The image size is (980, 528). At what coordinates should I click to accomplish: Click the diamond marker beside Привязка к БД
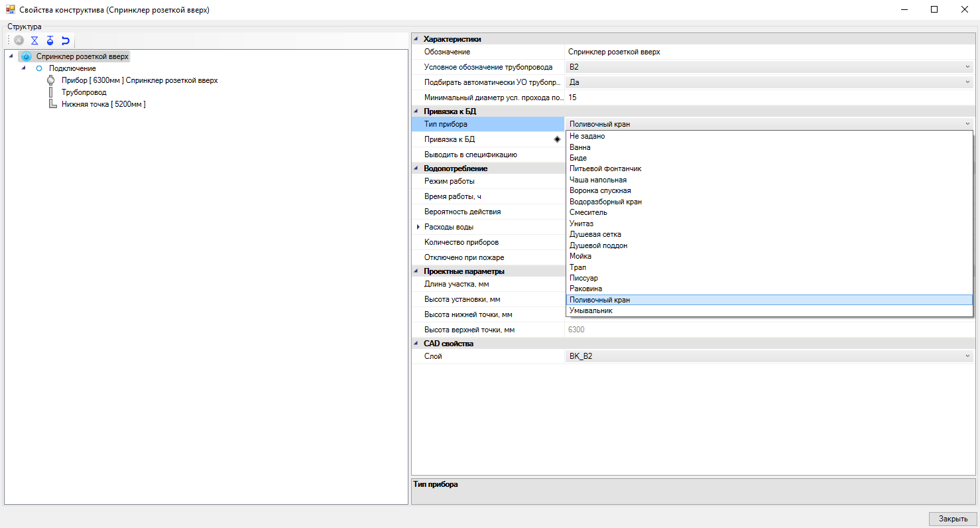(x=558, y=139)
